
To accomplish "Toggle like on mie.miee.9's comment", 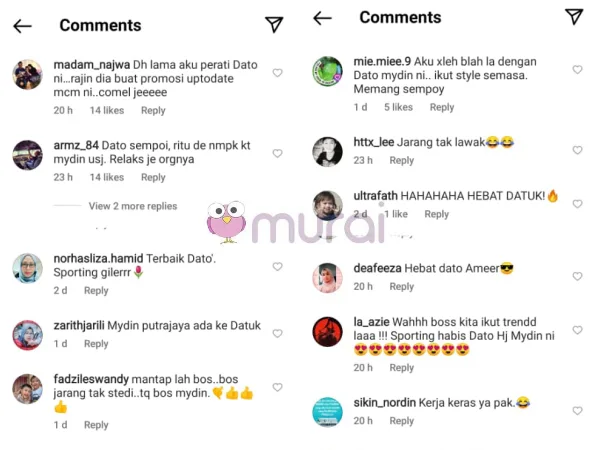I will [577, 69].
